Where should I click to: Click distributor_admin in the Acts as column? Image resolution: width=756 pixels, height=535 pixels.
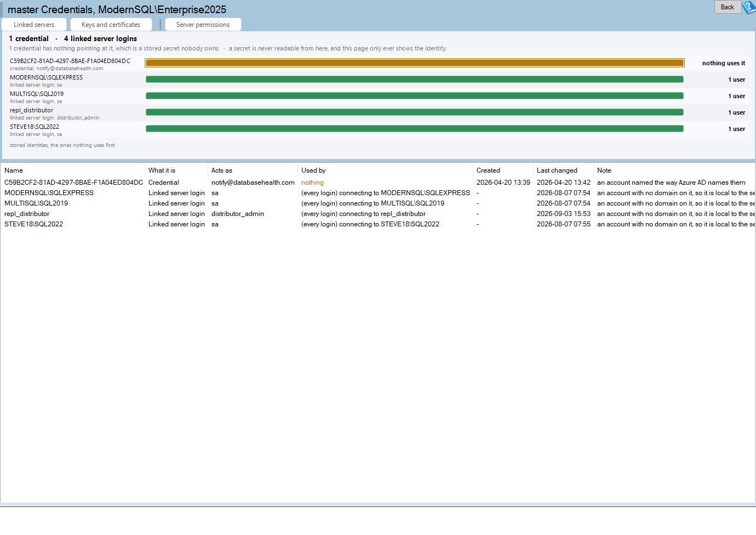click(x=238, y=214)
